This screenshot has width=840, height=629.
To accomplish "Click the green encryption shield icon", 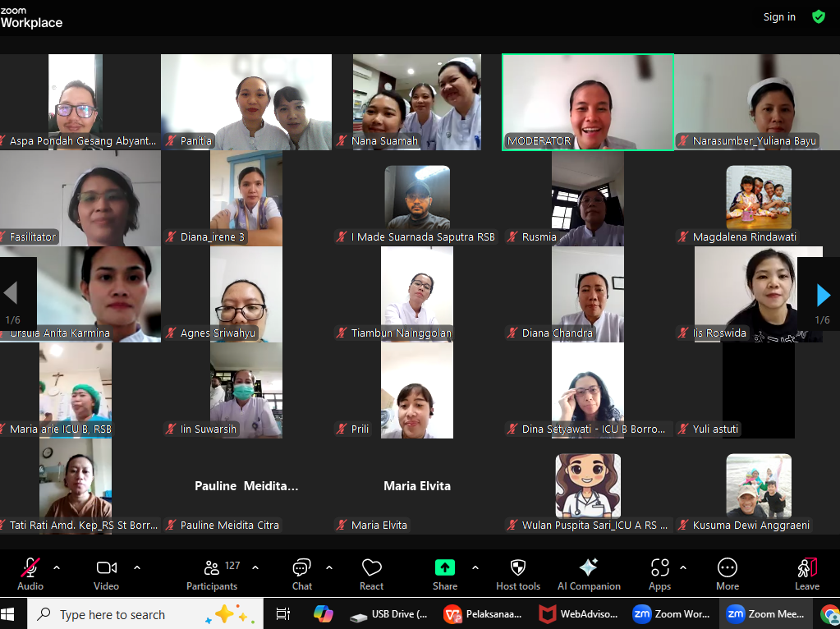I will pyautogui.click(x=819, y=16).
